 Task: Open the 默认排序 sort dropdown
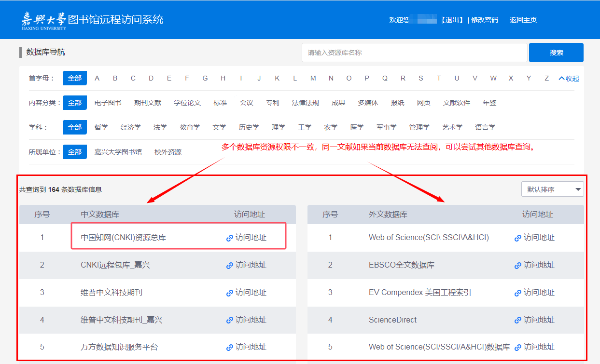[x=552, y=189]
